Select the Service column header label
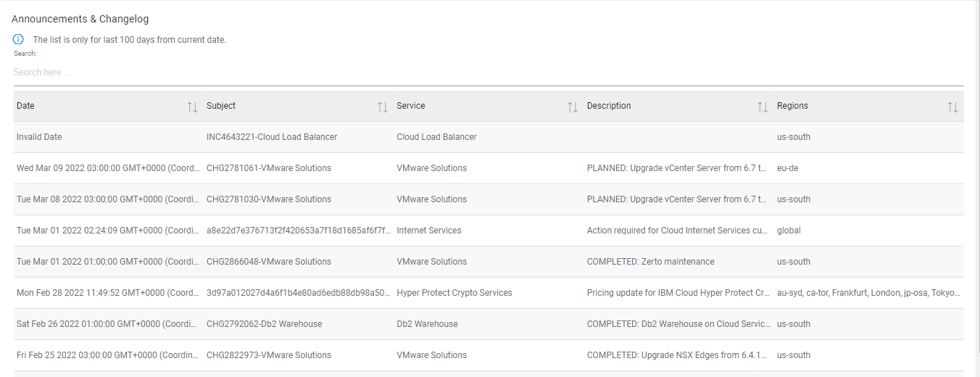This screenshot has height=377, width=980. [x=411, y=106]
